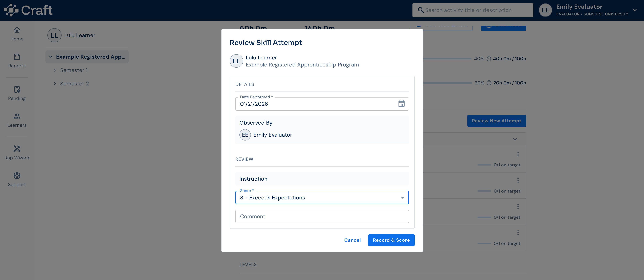This screenshot has width=644, height=280.
Task: Cancel the Review Skill Attempt dialog
Action: [x=352, y=240]
